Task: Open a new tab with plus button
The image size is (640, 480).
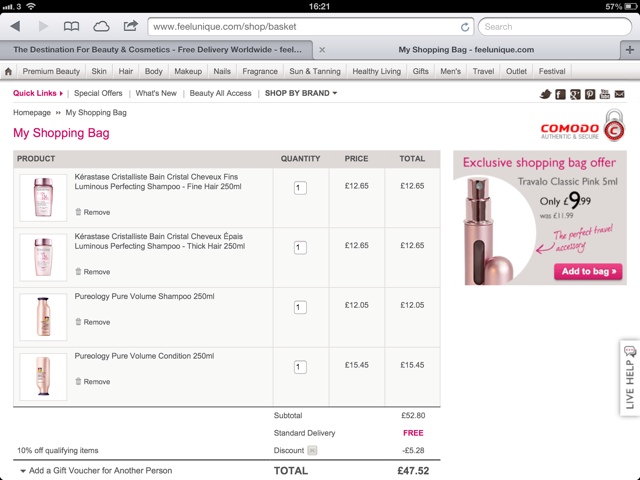Action: tap(630, 50)
